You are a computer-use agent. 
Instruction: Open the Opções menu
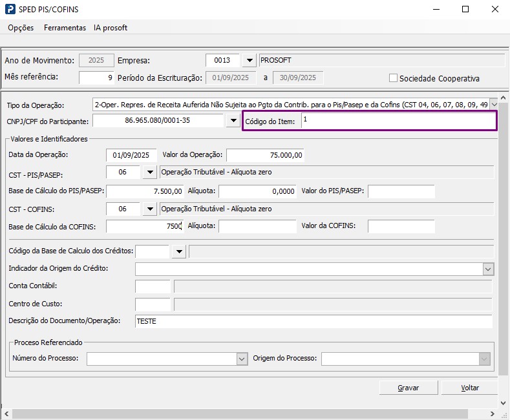pyautogui.click(x=21, y=28)
